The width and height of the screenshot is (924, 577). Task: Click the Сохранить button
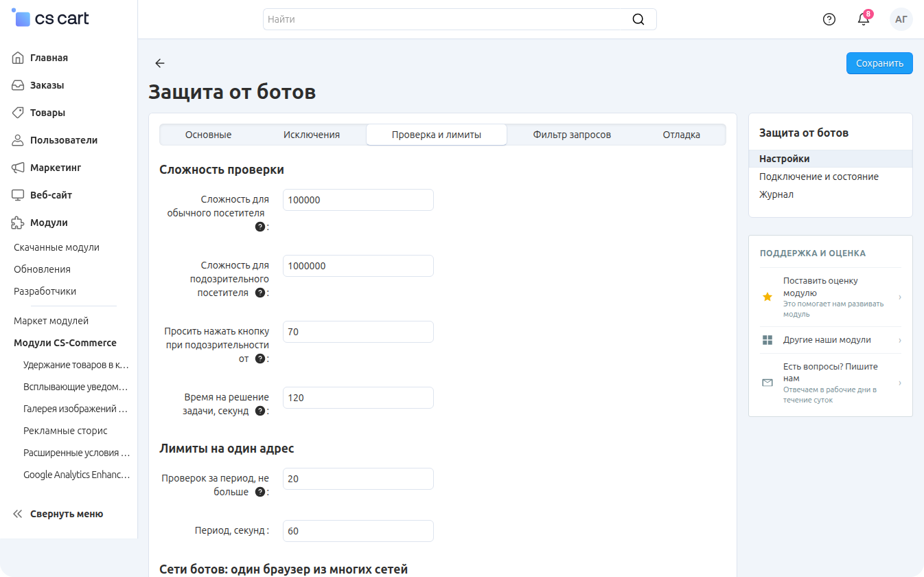click(x=879, y=63)
